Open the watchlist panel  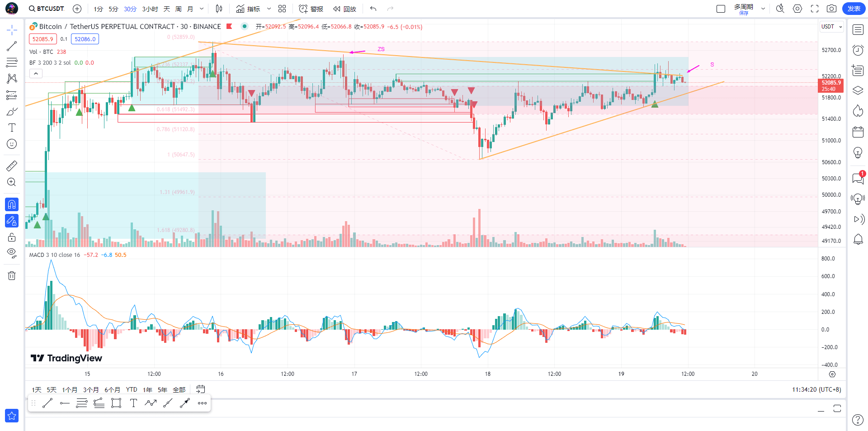(858, 30)
